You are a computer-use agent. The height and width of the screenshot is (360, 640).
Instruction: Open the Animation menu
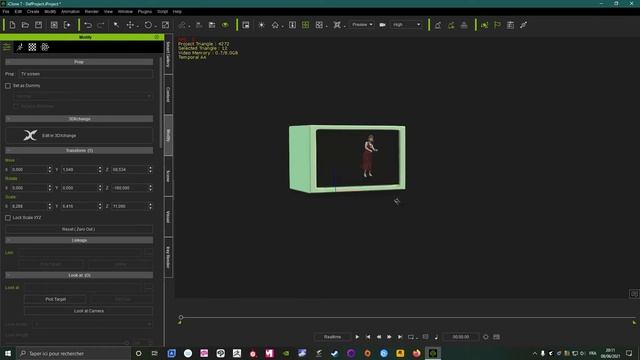click(70, 11)
